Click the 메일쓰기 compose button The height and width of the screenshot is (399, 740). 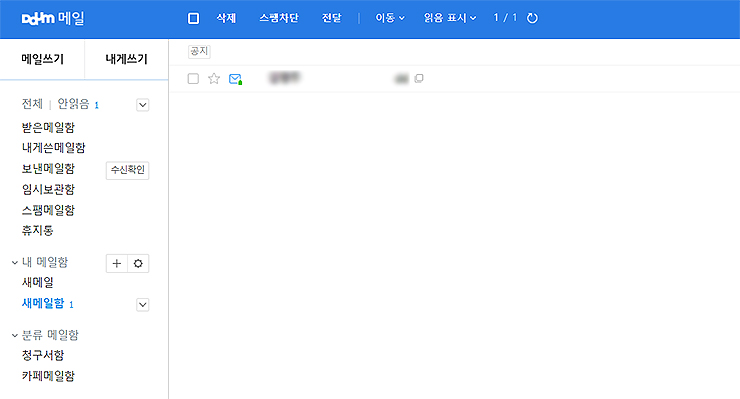click(42, 59)
